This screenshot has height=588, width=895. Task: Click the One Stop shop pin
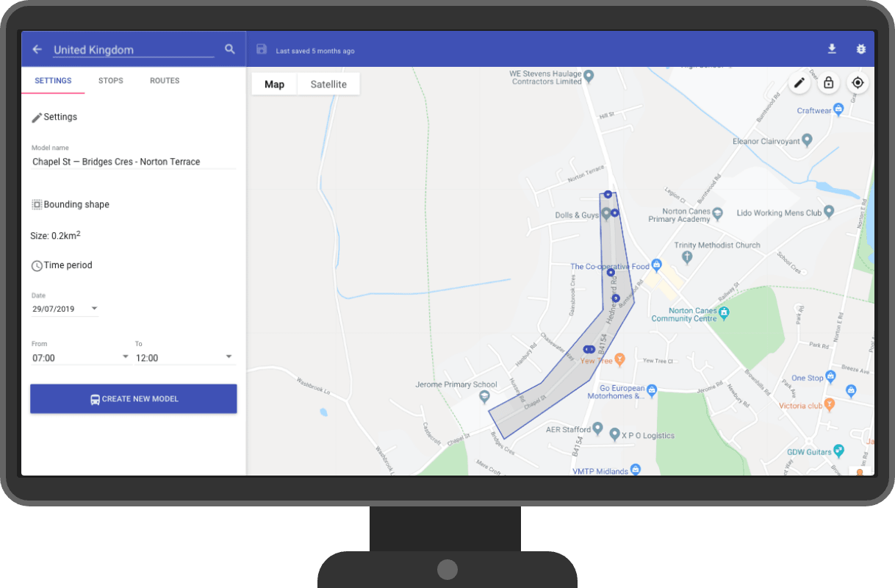coord(831,376)
